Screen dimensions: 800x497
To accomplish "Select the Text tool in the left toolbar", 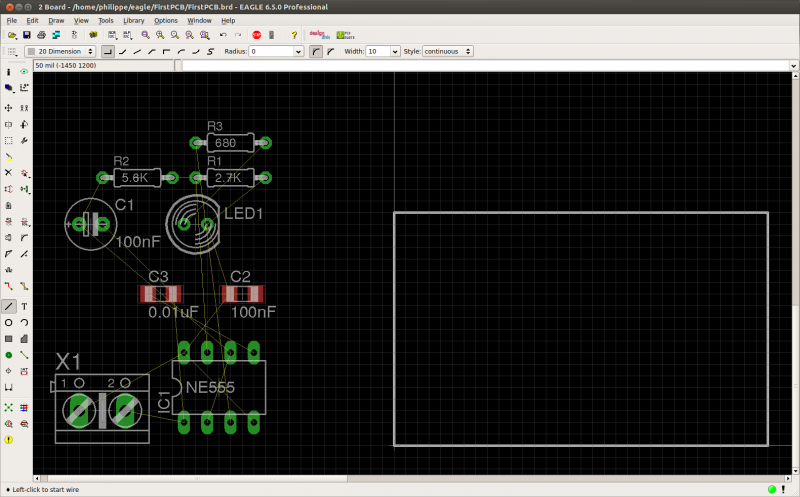I will point(24,306).
